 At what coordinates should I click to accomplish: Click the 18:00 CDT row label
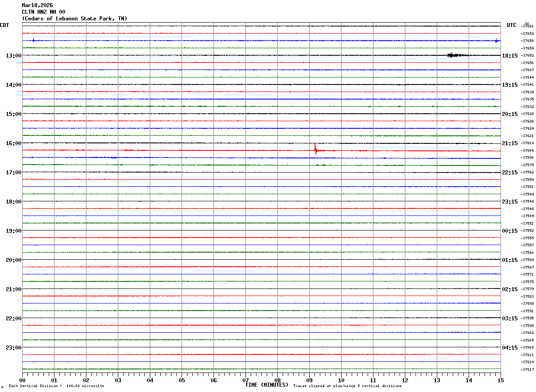click(13, 202)
